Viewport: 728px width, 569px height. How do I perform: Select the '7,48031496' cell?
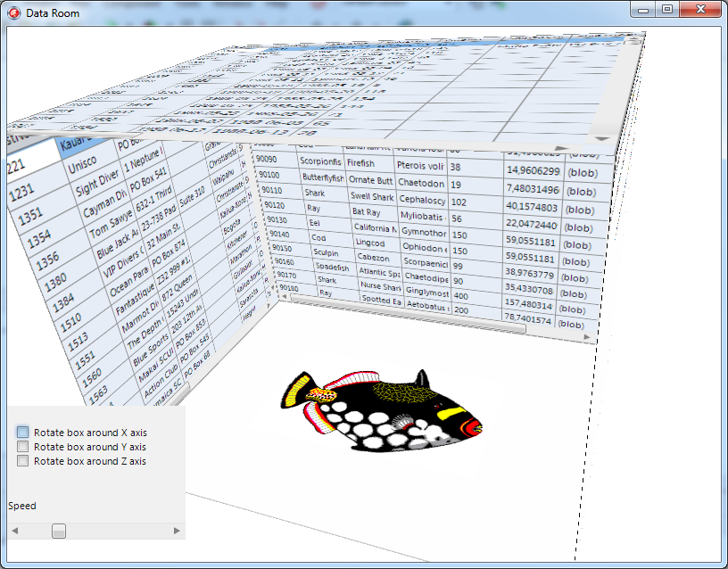(533, 189)
